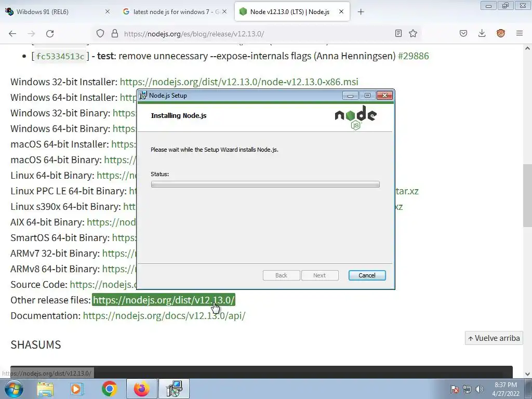
Task: Open Google Chrome from the taskbar
Action: (109, 389)
